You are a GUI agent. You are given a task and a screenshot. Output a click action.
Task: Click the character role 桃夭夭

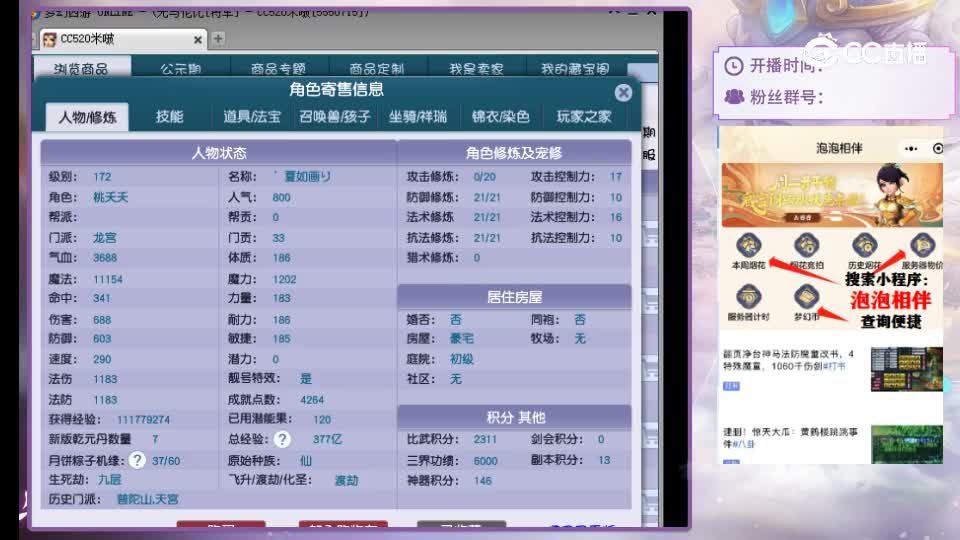pos(111,197)
